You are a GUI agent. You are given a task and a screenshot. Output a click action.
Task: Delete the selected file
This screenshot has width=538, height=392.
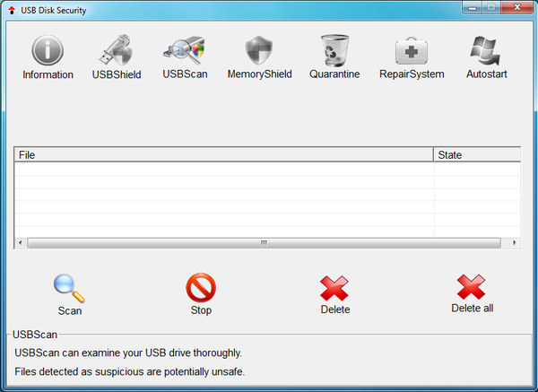point(334,295)
